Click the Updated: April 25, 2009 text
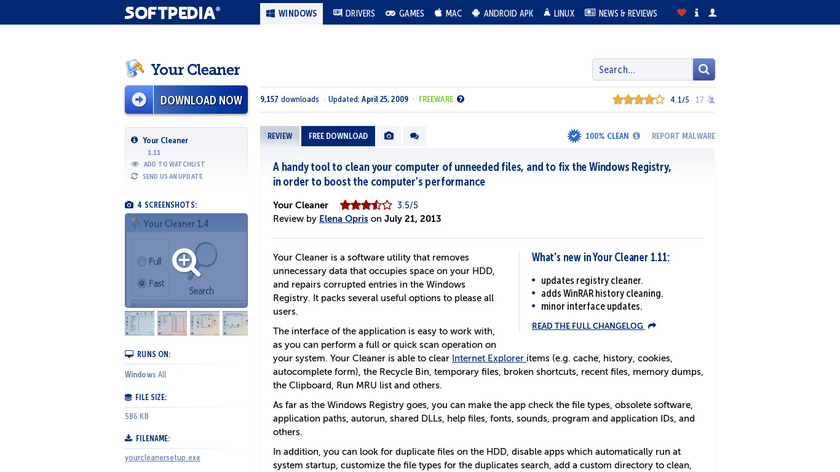This screenshot has width=840, height=472. click(368, 99)
